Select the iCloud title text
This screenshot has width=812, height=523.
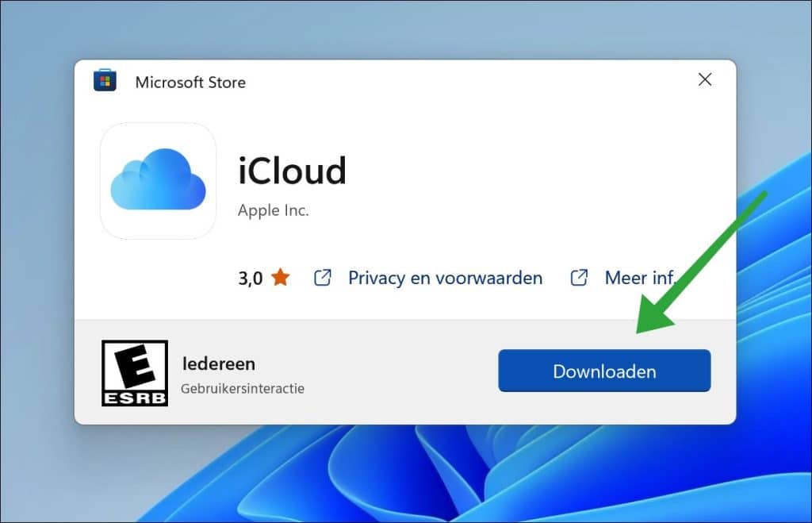pyautogui.click(x=292, y=171)
